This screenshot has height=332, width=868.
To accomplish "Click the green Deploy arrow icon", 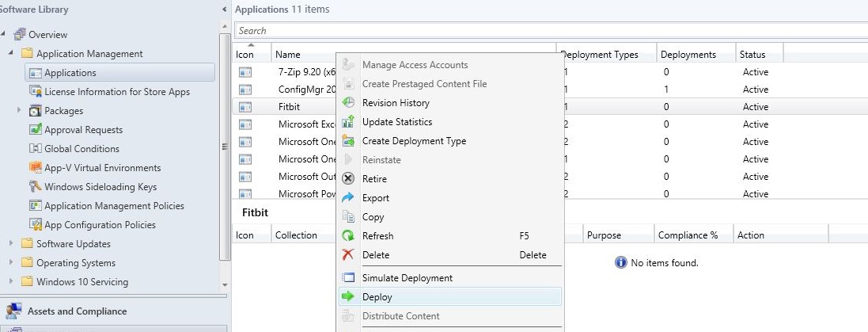I will tap(348, 296).
